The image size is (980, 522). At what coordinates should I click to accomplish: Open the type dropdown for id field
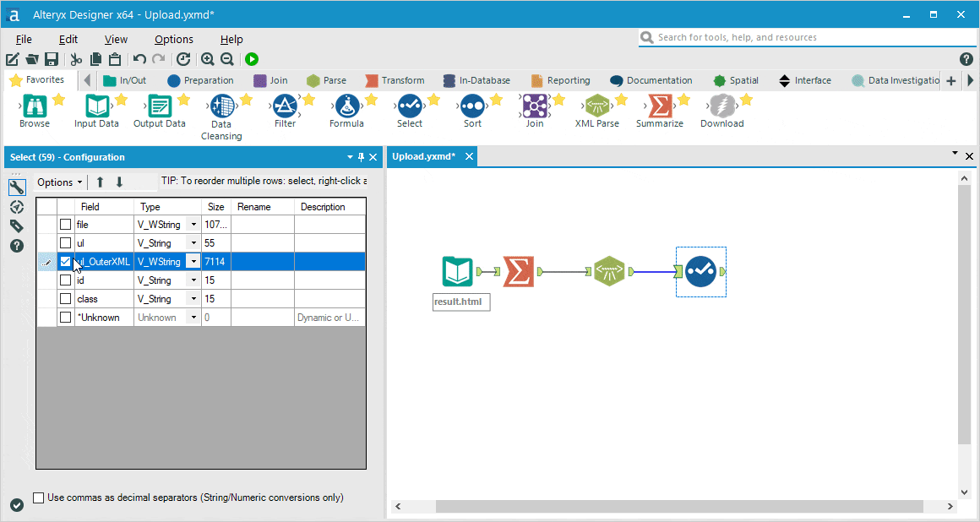(193, 280)
